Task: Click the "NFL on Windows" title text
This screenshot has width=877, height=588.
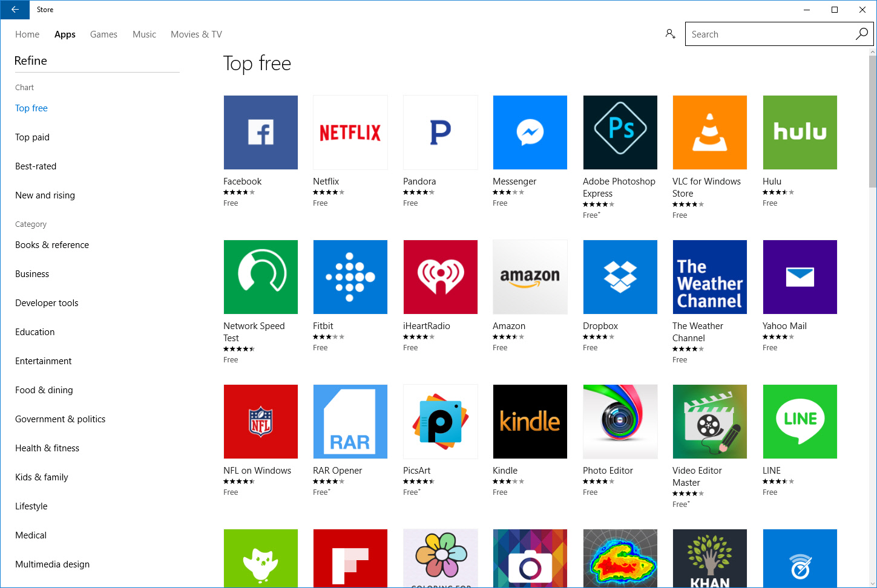Action: (257, 471)
